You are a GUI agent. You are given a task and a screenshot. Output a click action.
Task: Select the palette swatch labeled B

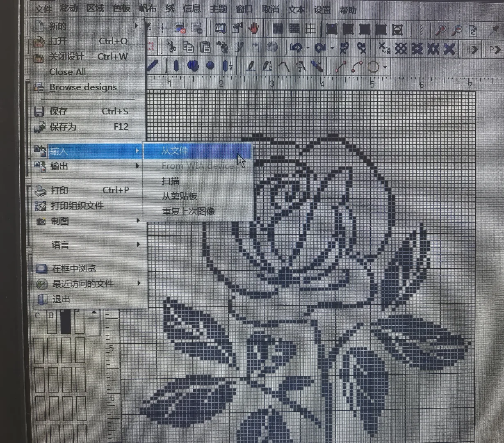point(52,322)
